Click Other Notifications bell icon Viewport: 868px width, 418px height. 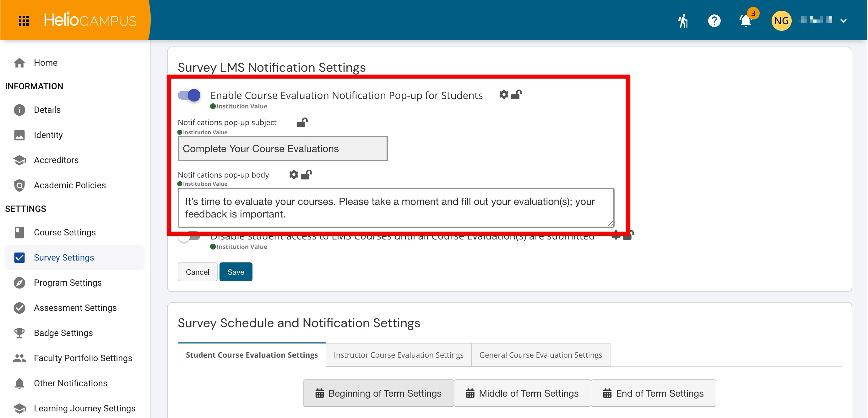[19, 383]
